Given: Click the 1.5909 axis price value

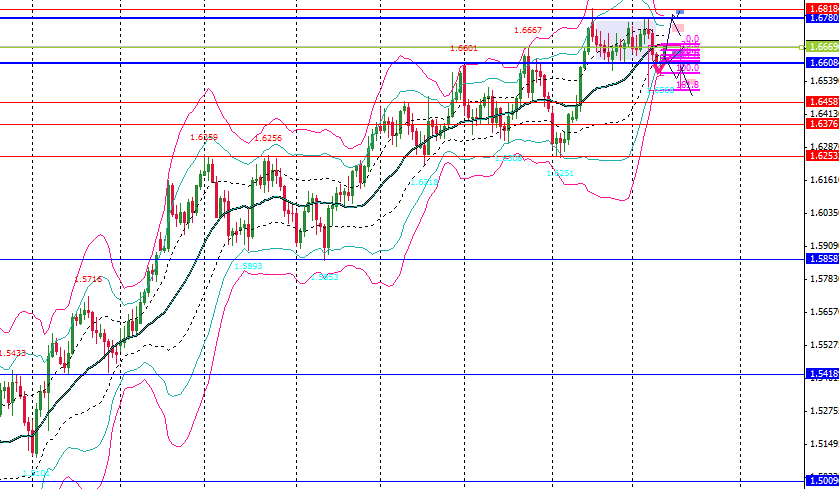Looking at the screenshot, I should (824, 246).
